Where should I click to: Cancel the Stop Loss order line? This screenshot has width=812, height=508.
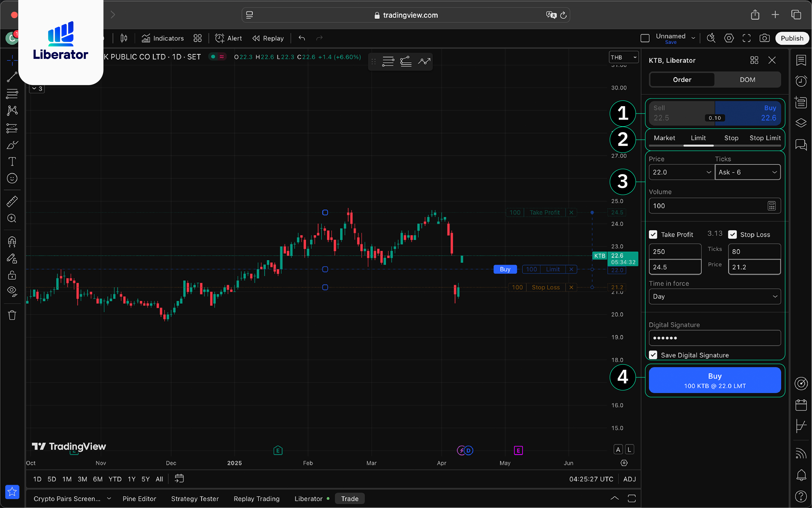pos(571,288)
